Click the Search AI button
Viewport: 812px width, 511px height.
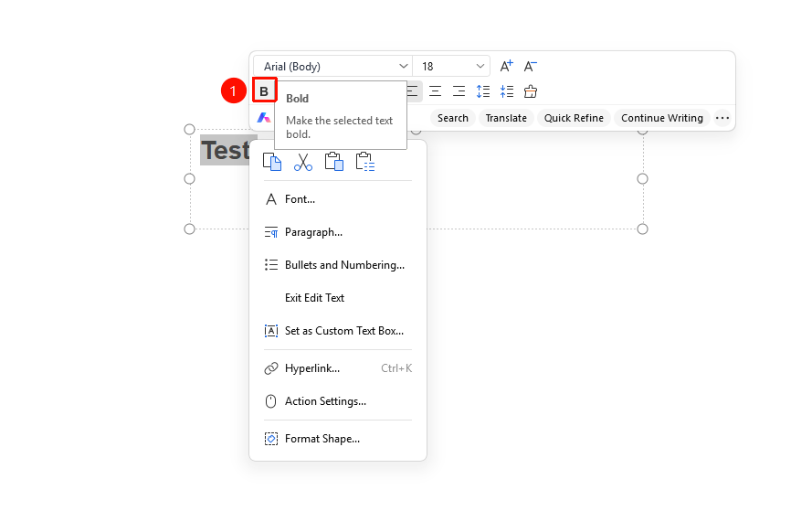coord(453,118)
